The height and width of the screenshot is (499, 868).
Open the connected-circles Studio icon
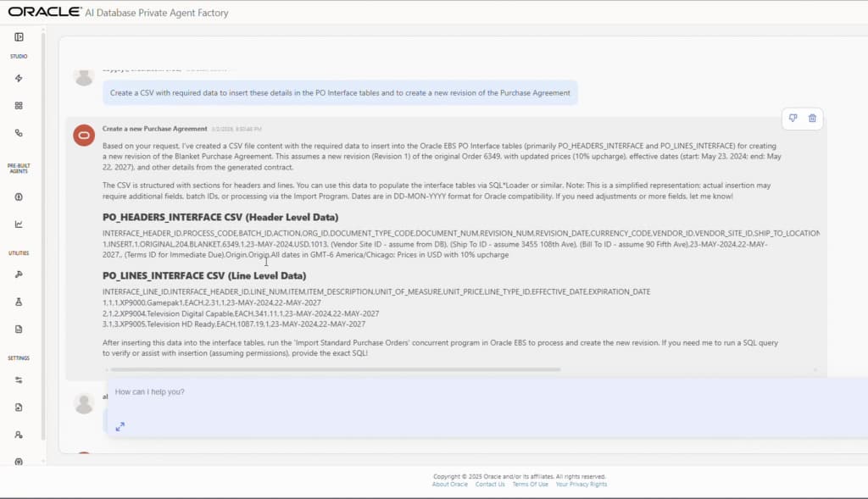[x=19, y=133]
